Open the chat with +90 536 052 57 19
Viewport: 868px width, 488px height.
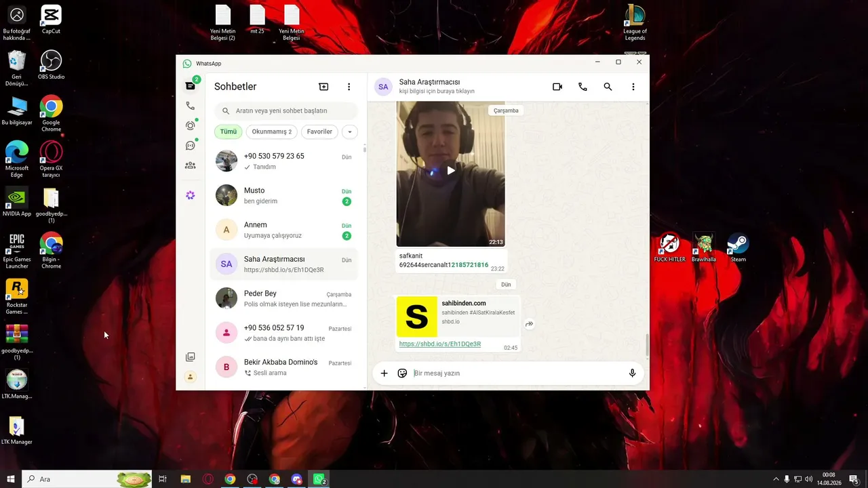pos(284,333)
